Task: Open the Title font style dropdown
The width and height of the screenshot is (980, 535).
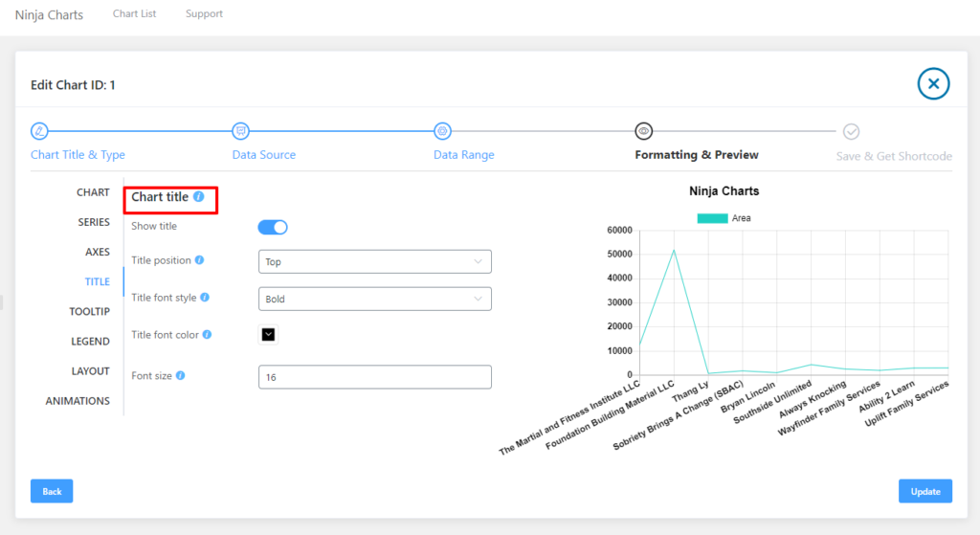Action: pyautogui.click(x=374, y=299)
